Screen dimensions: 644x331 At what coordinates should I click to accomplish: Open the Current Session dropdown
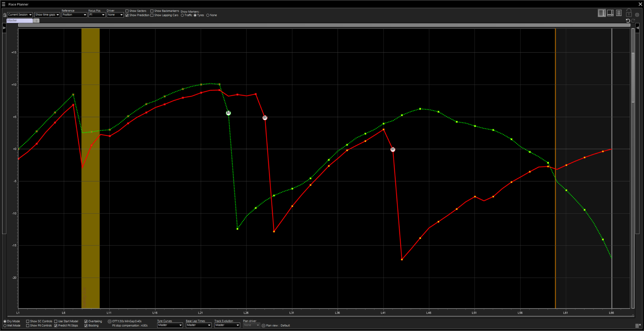[x=20, y=15]
